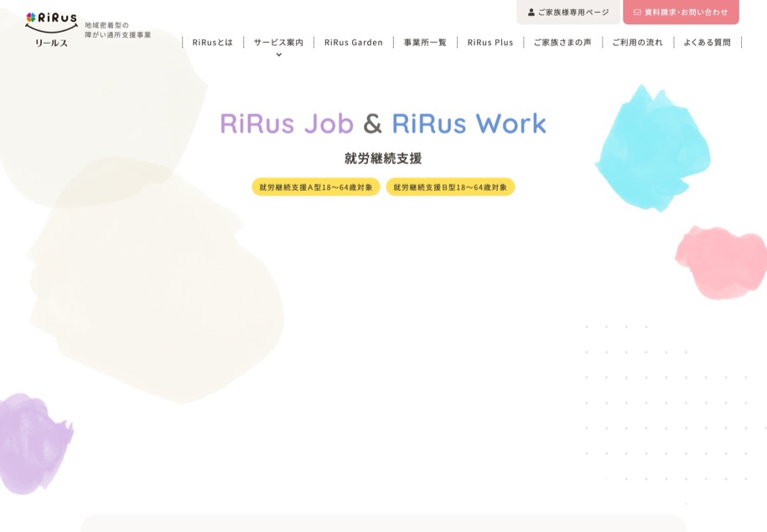Open the よくある質問 menu item
The height and width of the screenshot is (532, 767).
pyautogui.click(x=707, y=43)
